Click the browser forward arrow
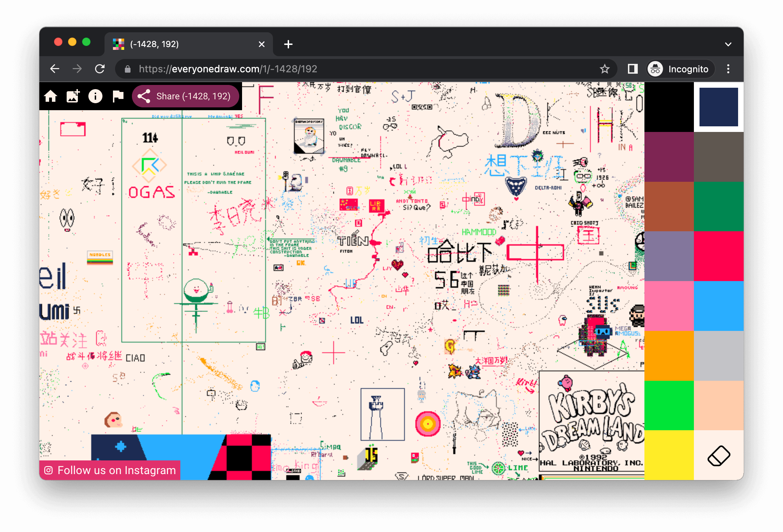The width and height of the screenshot is (783, 532). (77, 69)
